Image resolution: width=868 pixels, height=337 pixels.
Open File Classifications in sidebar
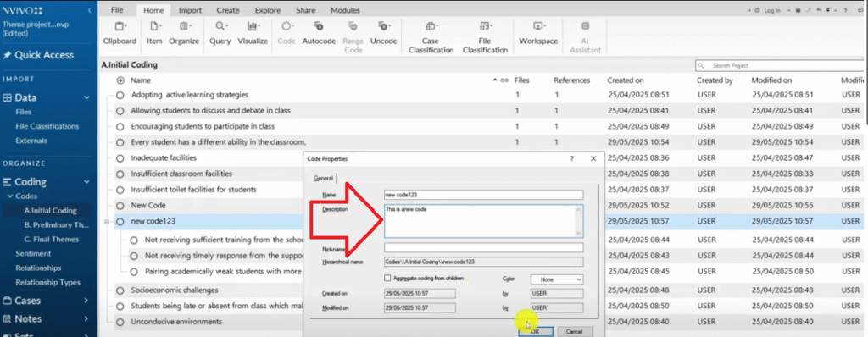pyautogui.click(x=47, y=126)
